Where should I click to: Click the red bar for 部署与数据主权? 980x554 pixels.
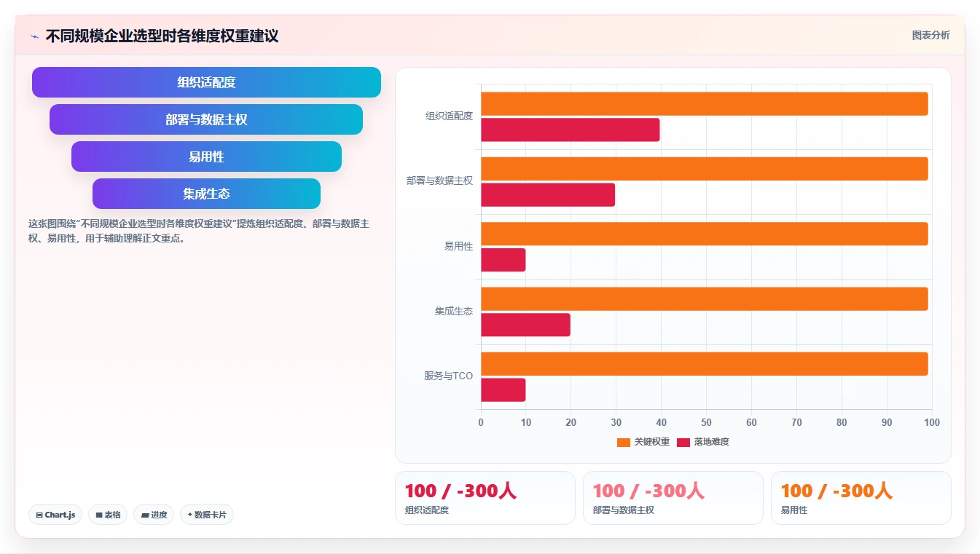pos(548,195)
